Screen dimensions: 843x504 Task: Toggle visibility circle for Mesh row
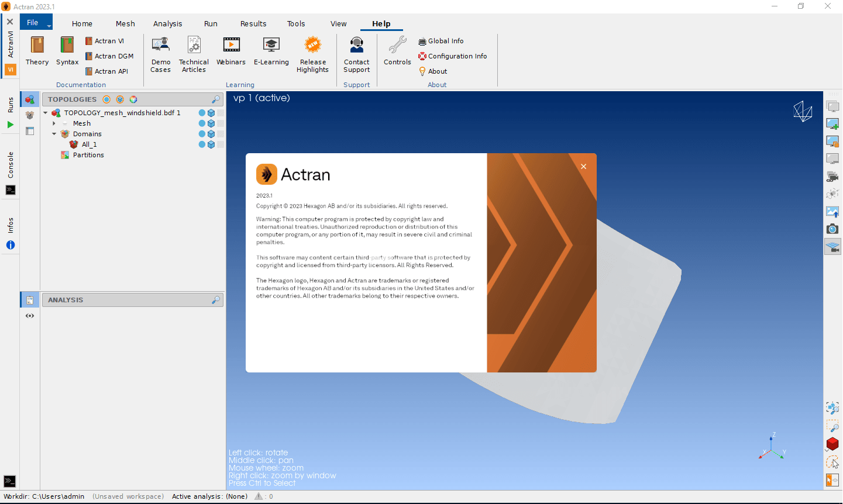(x=202, y=123)
